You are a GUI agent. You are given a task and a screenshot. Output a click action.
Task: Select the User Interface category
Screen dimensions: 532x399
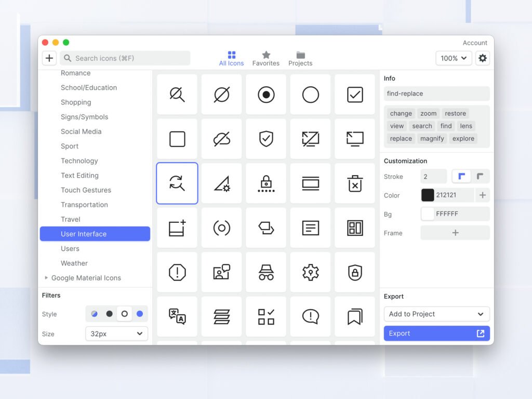tap(95, 234)
